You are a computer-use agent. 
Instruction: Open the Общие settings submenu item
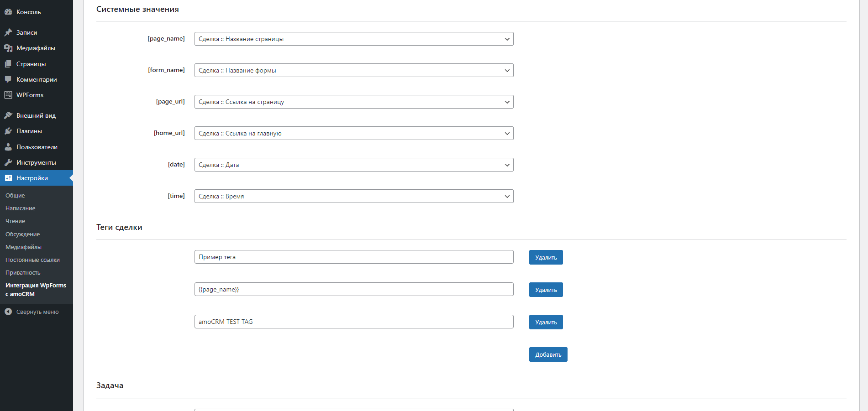pos(15,195)
